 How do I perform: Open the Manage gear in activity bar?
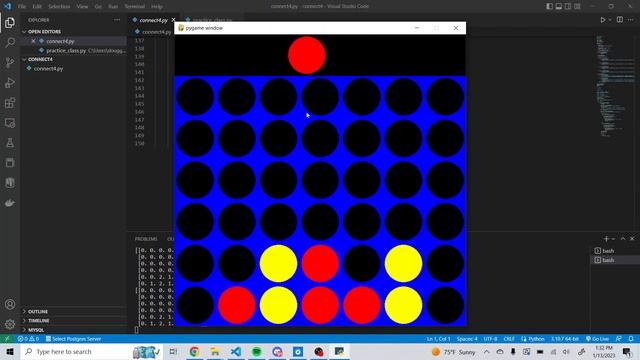pyautogui.click(x=10, y=324)
